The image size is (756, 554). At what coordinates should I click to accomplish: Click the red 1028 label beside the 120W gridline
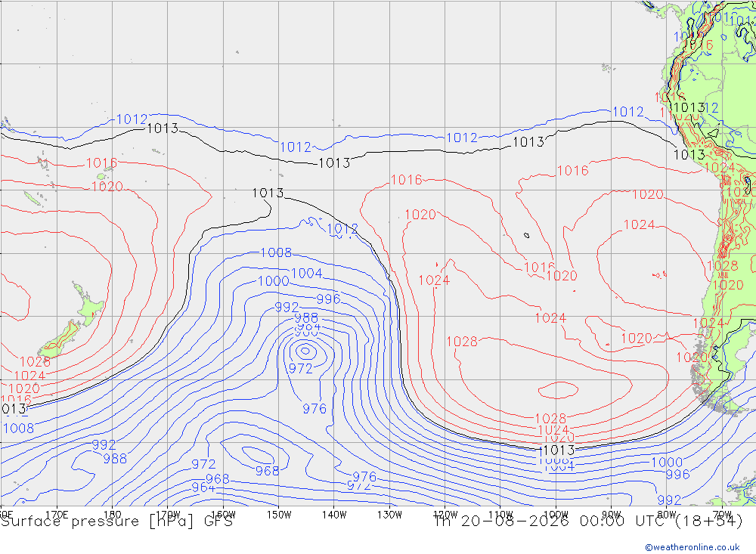point(462,342)
